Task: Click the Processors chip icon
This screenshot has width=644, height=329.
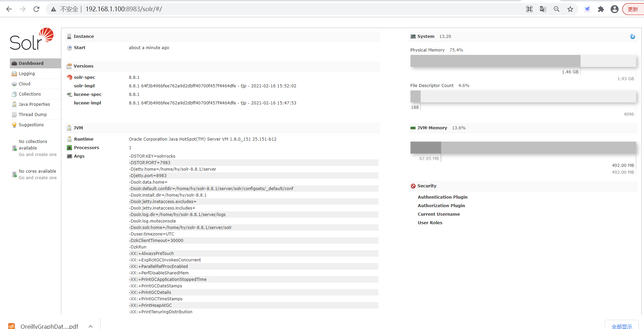Action: click(x=70, y=148)
